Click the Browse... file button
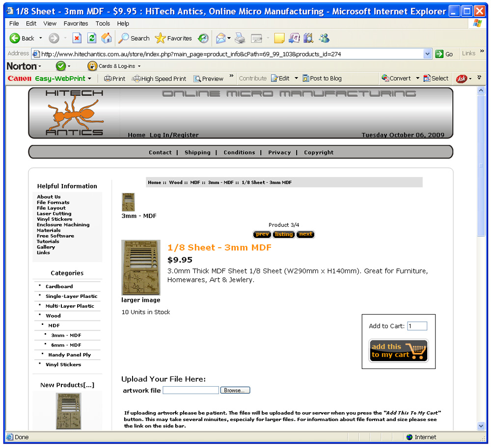Viewport: 491px width, 448px height. [x=235, y=390]
